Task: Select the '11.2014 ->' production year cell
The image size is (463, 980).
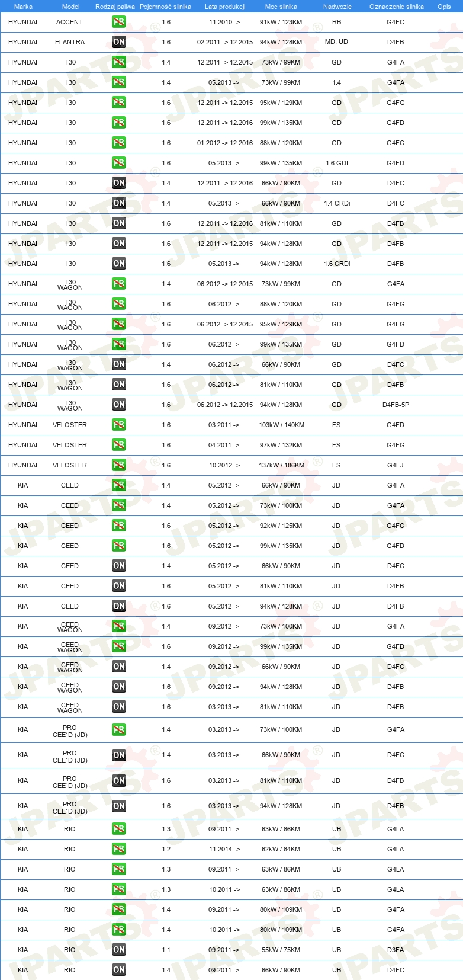Action: pyautogui.click(x=224, y=849)
